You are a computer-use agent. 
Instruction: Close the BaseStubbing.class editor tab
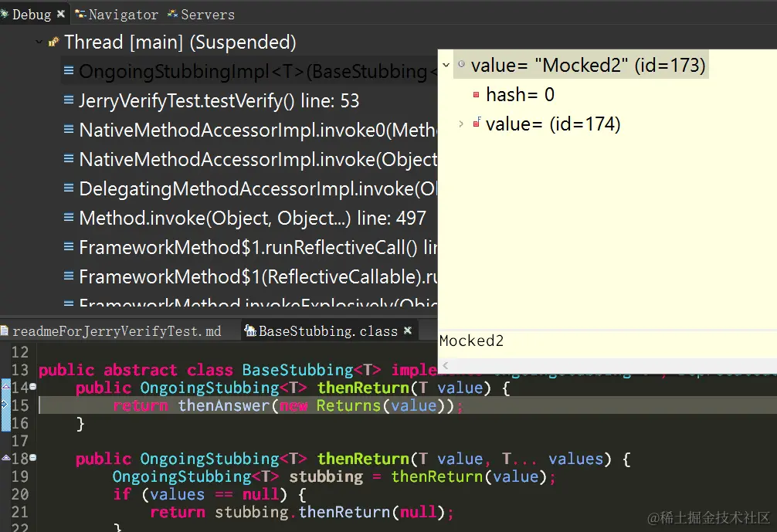pos(408,330)
